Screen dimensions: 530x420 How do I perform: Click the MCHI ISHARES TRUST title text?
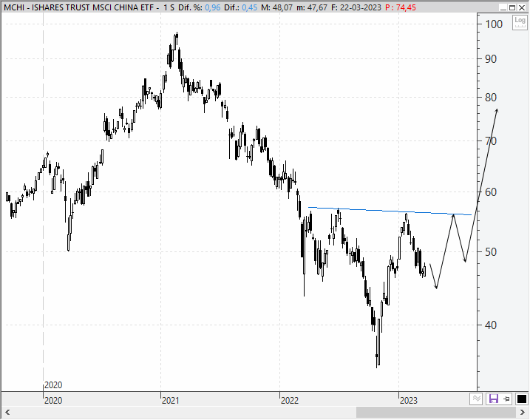81,7
